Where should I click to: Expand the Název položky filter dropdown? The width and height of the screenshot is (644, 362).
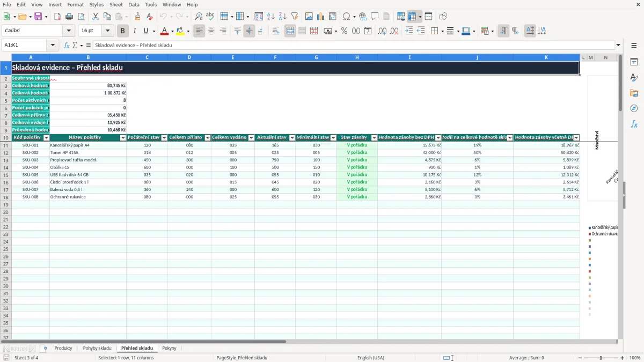(123, 138)
